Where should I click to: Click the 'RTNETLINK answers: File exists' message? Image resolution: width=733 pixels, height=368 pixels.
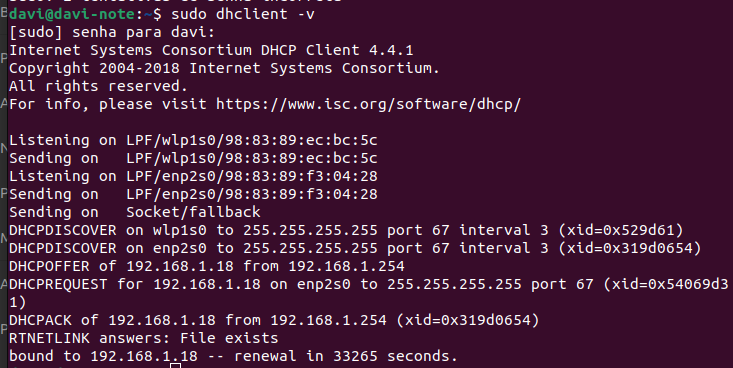[144, 338]
